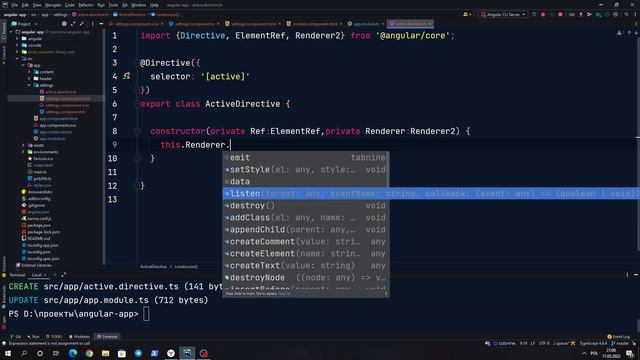Open the View menu
The image size is (640, 360).
(37, 5)
